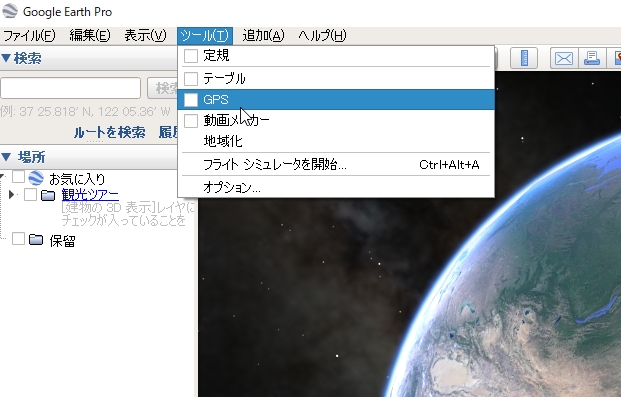Click the ruler icon in the toolbar

coord(524,58)
